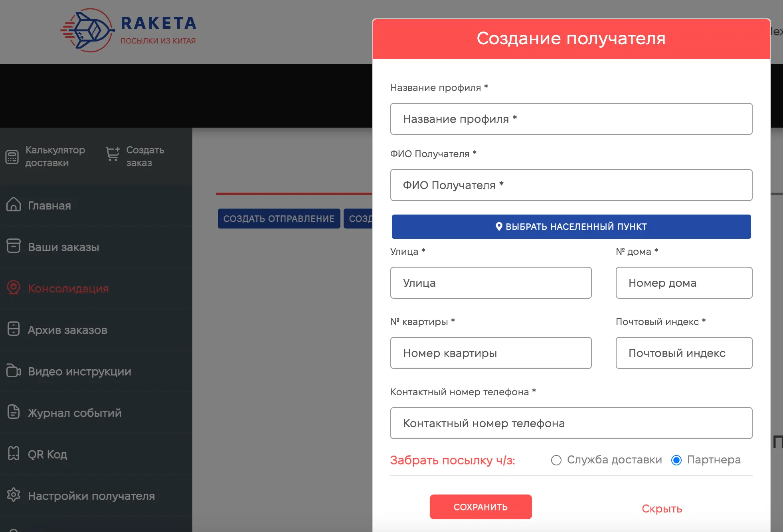783x532 pixels.
Task: Click the Настройки получателя gear icon
Action: click(14, 495)
